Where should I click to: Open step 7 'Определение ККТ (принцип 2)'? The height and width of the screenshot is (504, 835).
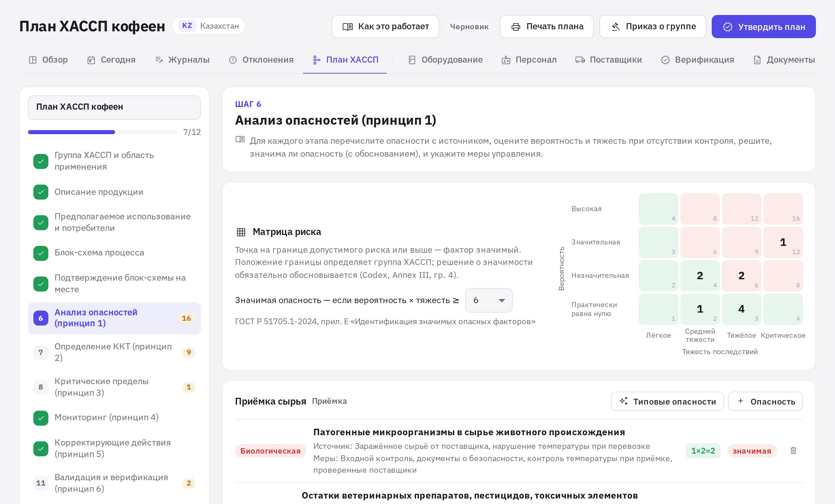(x=114, y=352)
